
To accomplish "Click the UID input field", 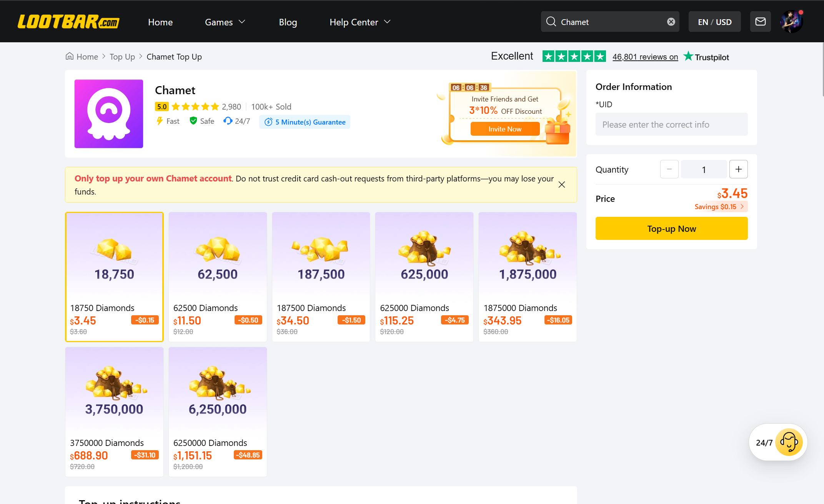I will [x=671, y=124].
